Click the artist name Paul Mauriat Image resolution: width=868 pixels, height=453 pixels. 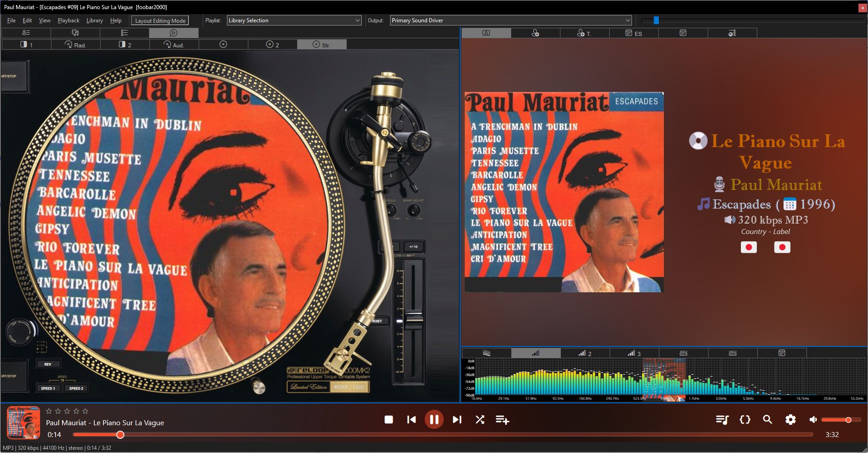(x=776, y=184)
